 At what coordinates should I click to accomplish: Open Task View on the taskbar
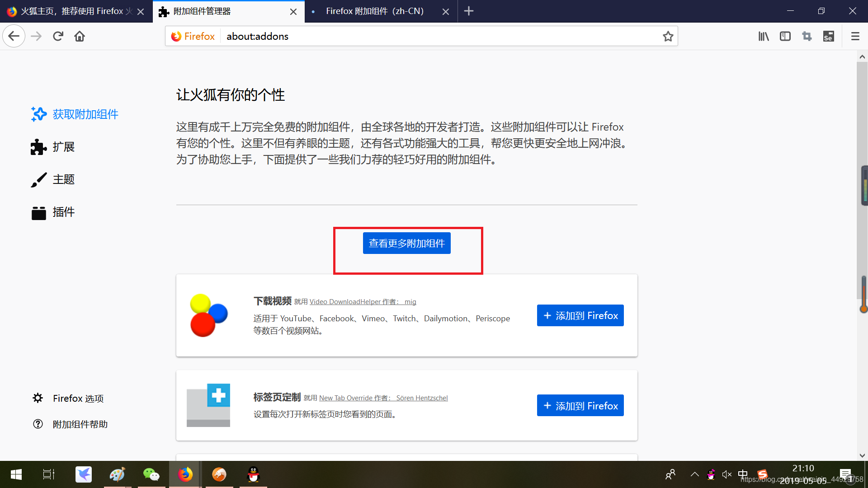tap(49, 474)
